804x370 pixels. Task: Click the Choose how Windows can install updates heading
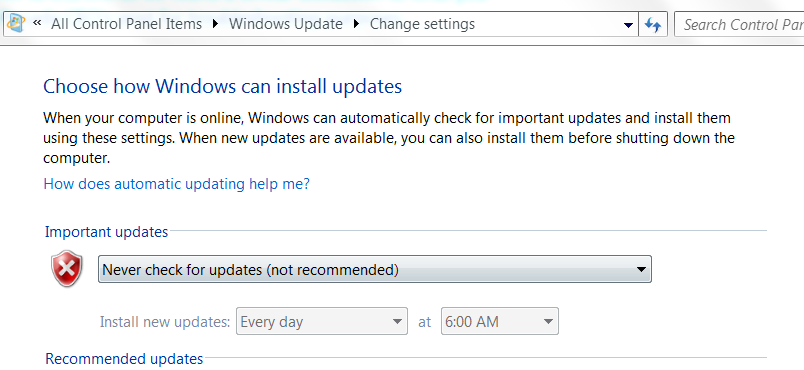coord(223,86)
